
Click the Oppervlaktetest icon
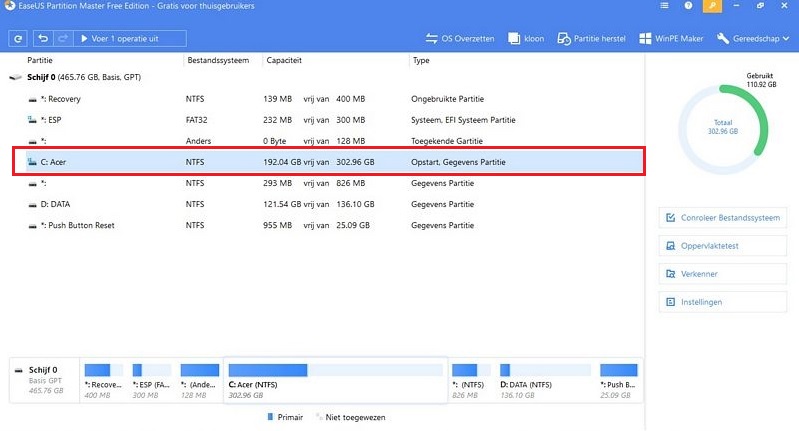[671, 246]
